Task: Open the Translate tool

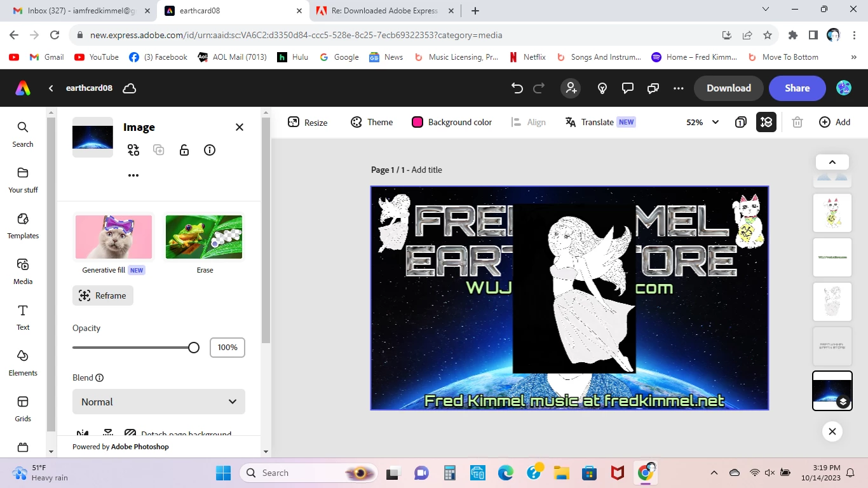Action: 600,122
